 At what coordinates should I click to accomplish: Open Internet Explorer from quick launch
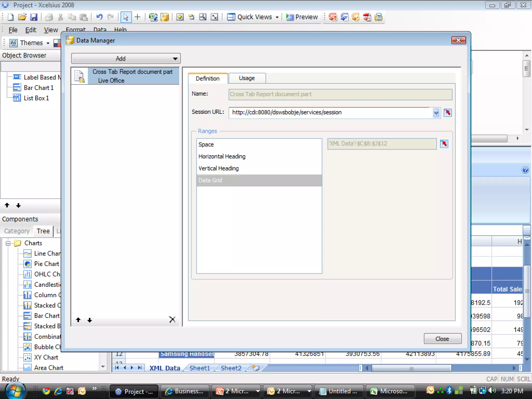pyautogui.click(x=58, y=391)
